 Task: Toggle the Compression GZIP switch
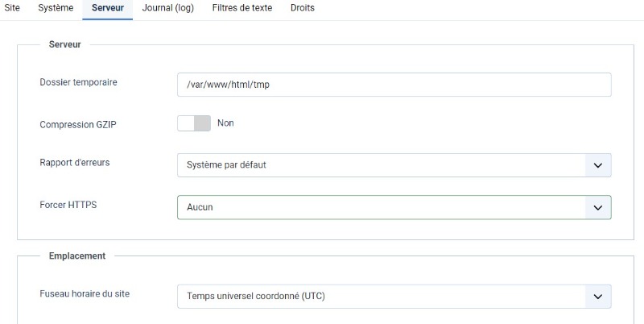click(x=194, y=123)
